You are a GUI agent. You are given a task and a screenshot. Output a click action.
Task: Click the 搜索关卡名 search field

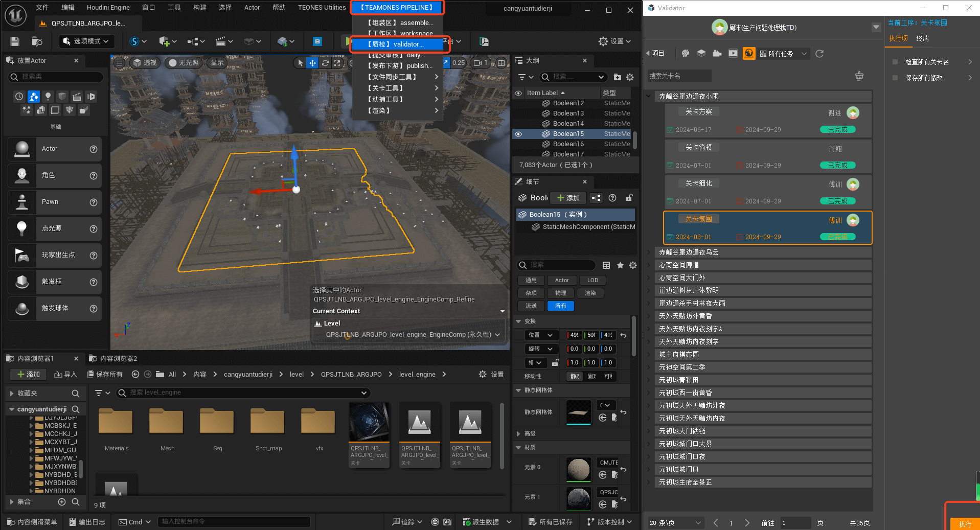point(679,76)
